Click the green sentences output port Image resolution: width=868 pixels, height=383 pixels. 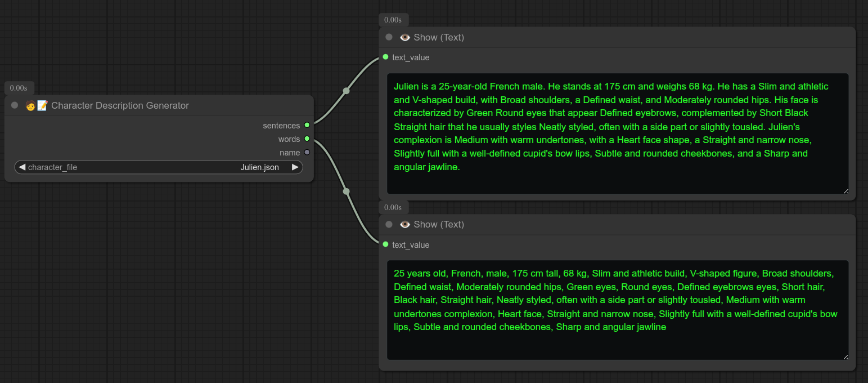click(x=307, y=125)
